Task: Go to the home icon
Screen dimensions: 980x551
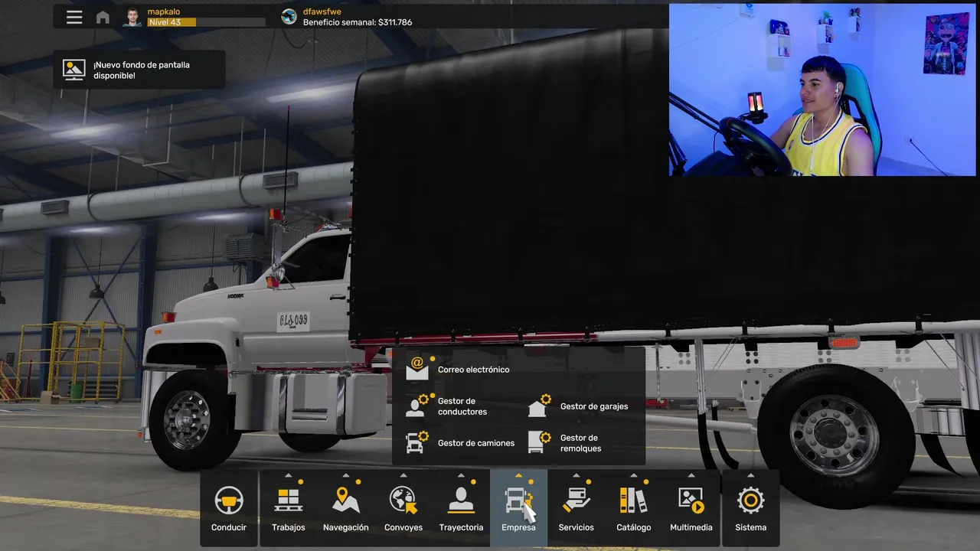Action: point(103,17)
